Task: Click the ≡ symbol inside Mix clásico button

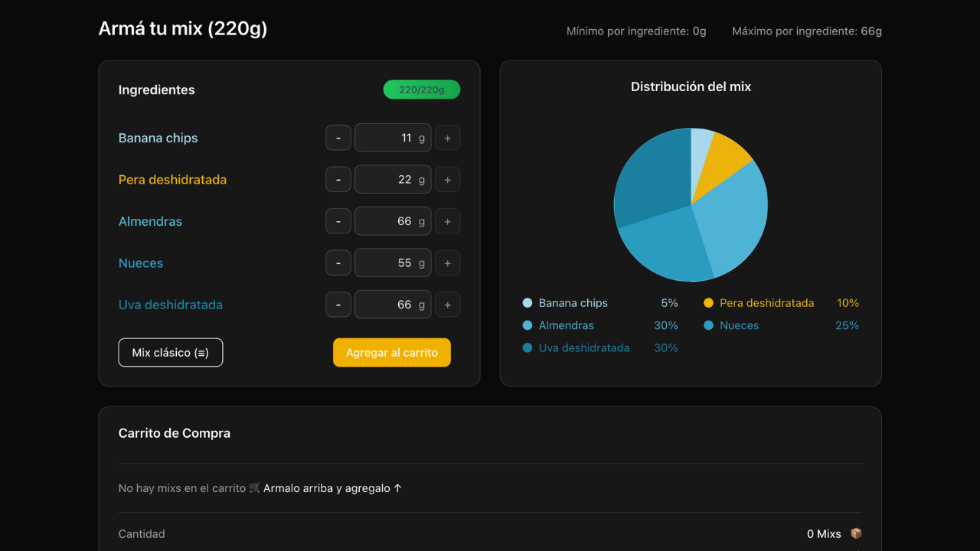Action: point(201,352)
